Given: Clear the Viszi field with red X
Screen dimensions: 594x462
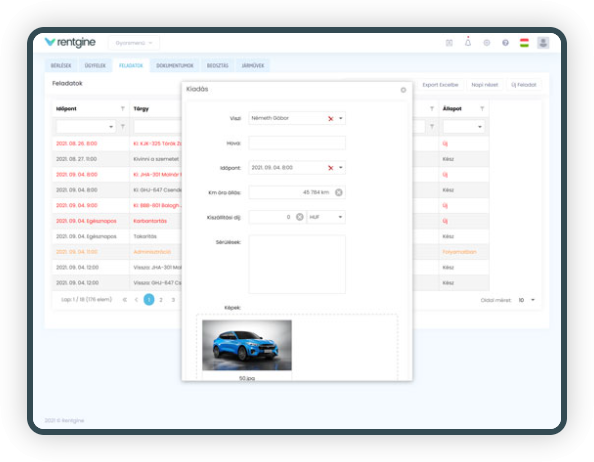Looking at the screenshot, I should click(330, 119).
